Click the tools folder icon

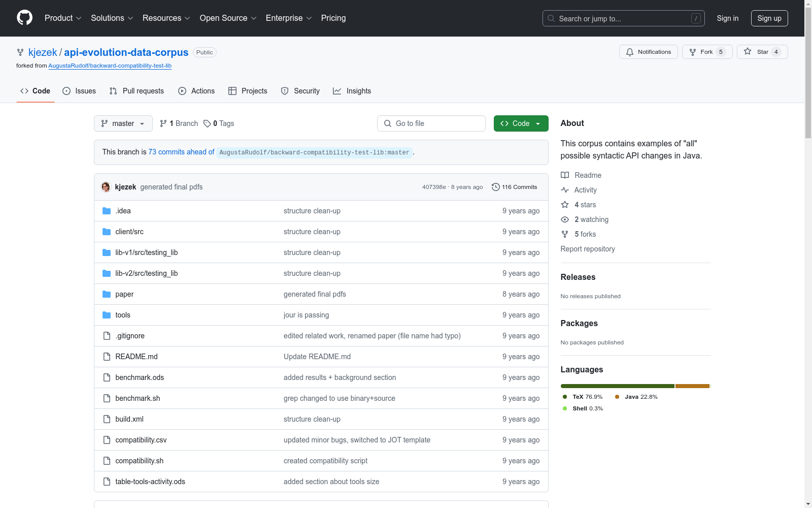(x=107, y=315)
